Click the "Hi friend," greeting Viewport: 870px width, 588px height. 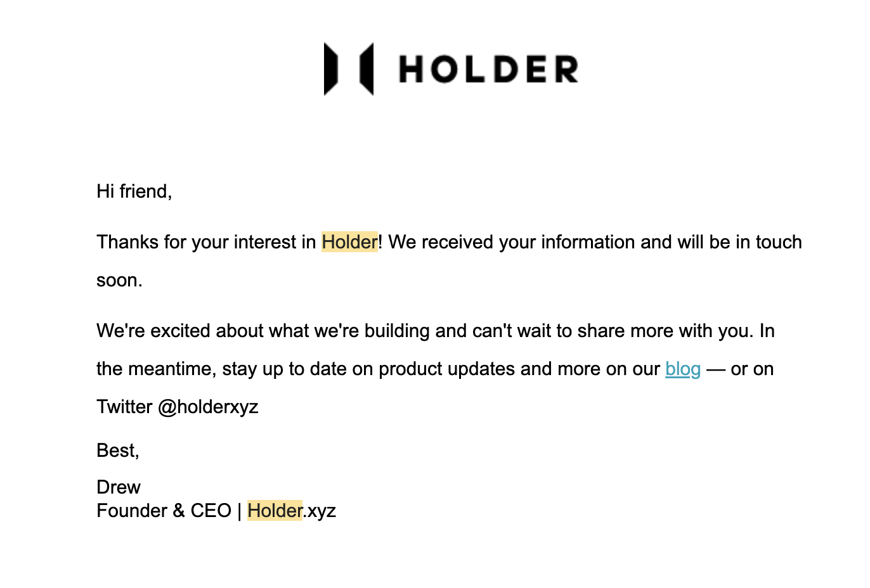point(134,191)
